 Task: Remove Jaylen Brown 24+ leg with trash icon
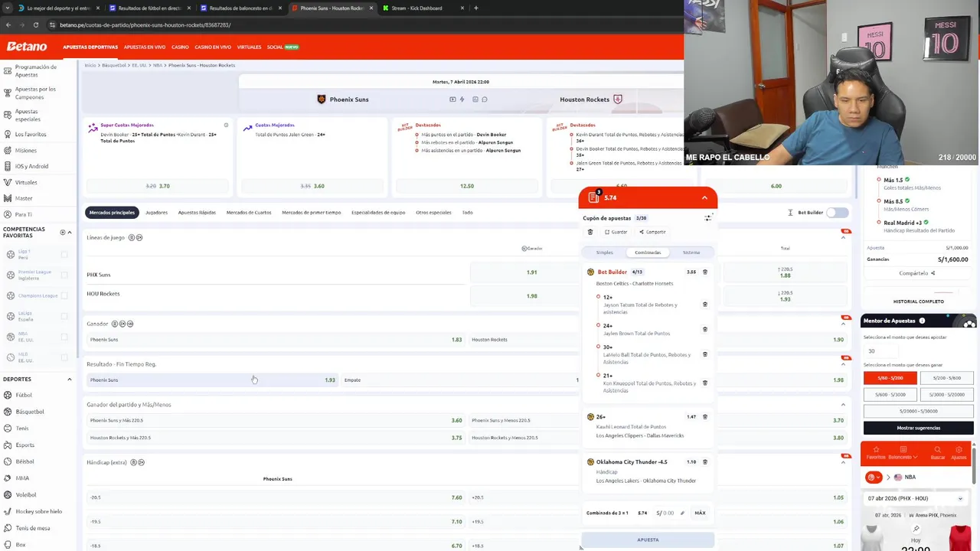pyautogui.click(x=705, y=329)
